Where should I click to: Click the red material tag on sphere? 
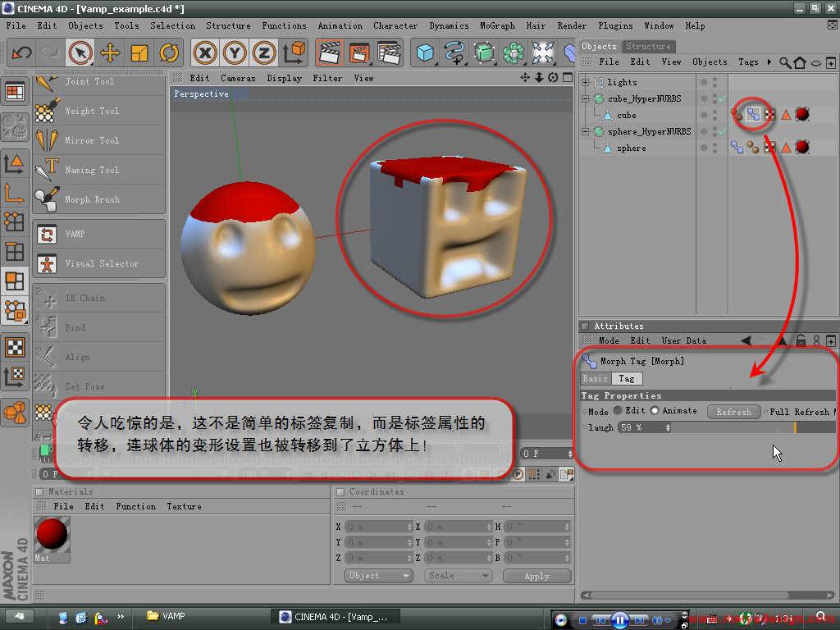(802, 148)
